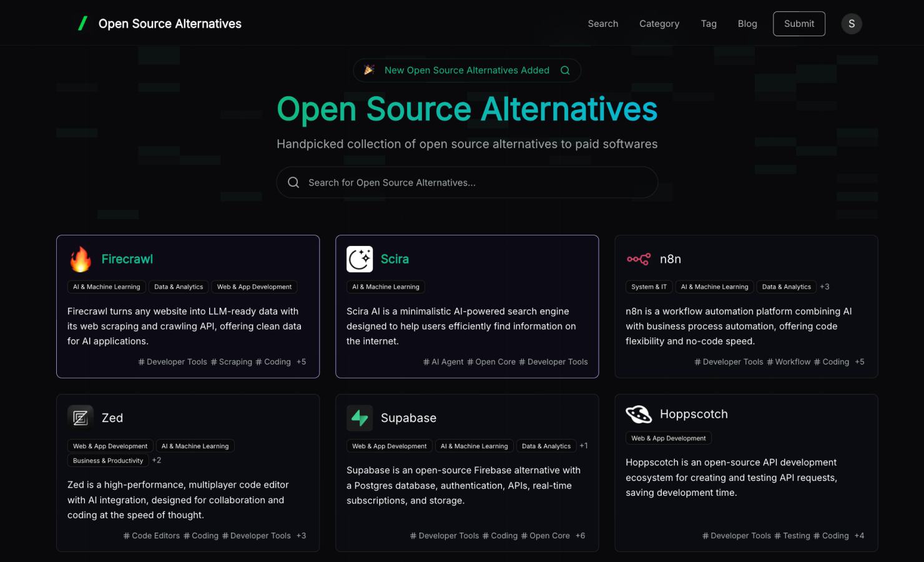
Task: Expand Firecrawl's +5 more tags
Action: 302,362
